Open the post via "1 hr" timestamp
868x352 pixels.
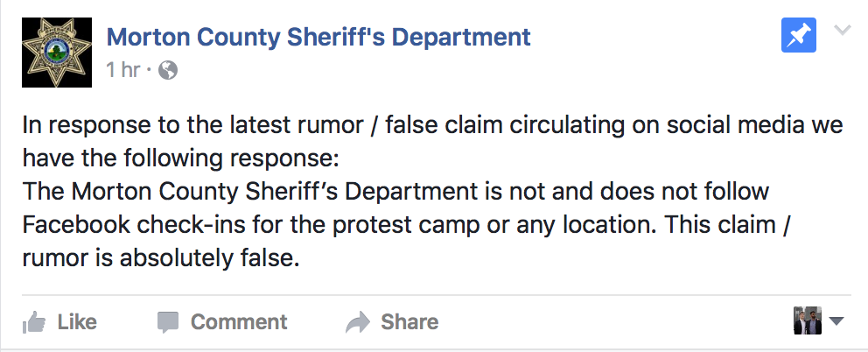tap(122, 70)
